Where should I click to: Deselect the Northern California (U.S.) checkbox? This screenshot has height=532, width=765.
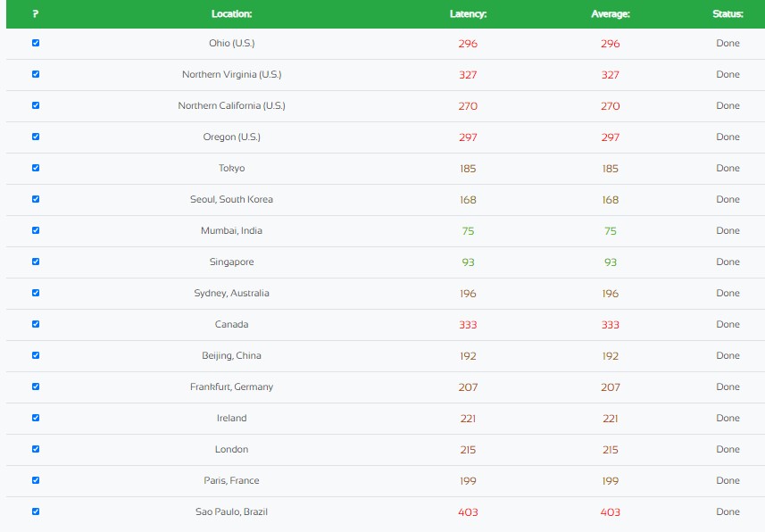click(x=36, y=105)
